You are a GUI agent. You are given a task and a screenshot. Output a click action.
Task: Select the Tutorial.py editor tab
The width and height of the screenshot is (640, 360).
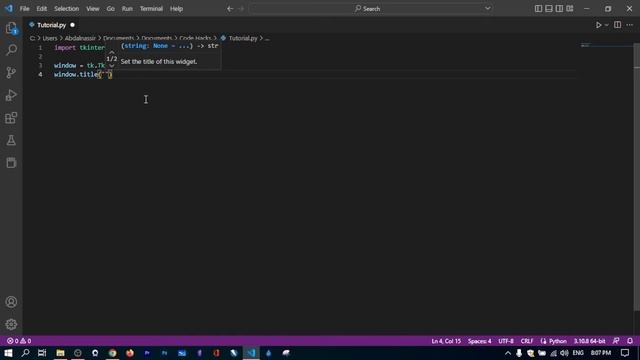[52, 25]
